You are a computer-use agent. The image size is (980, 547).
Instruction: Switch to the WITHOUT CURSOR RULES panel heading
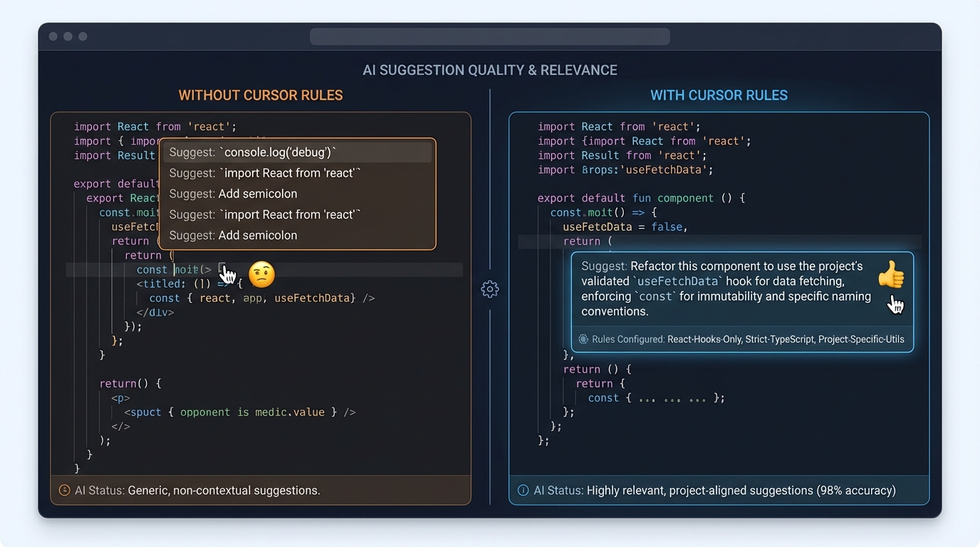(x=261, y=95)
